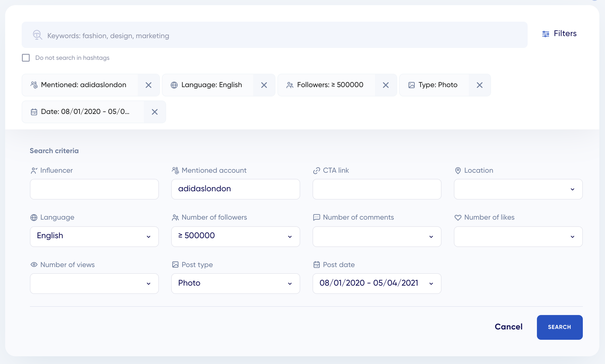
Task: Open the Number of followers dropdown
Action: pos(235,236)
